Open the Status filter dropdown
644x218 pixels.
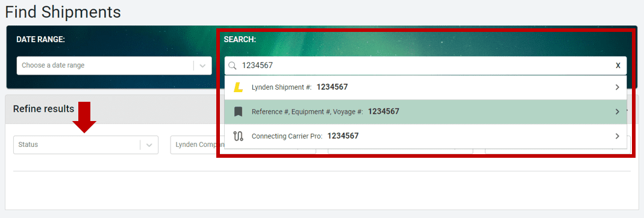[x=86, y=145]
